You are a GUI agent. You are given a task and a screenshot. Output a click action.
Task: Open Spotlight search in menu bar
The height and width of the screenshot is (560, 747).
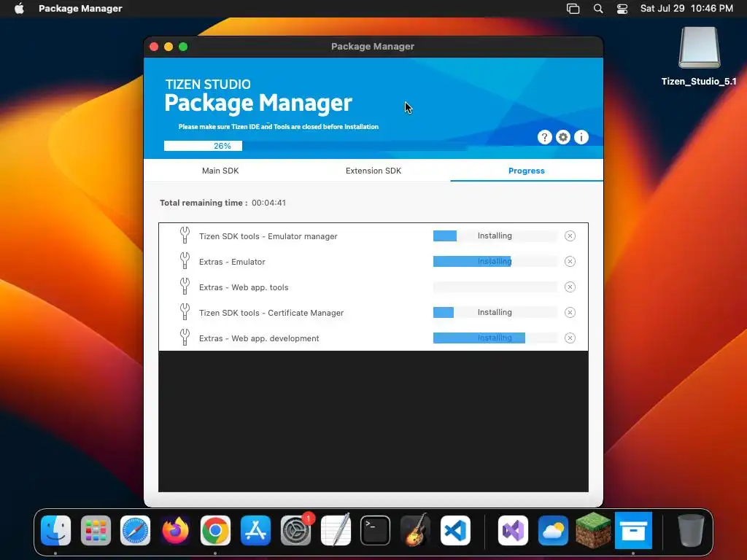pos(598,9)
